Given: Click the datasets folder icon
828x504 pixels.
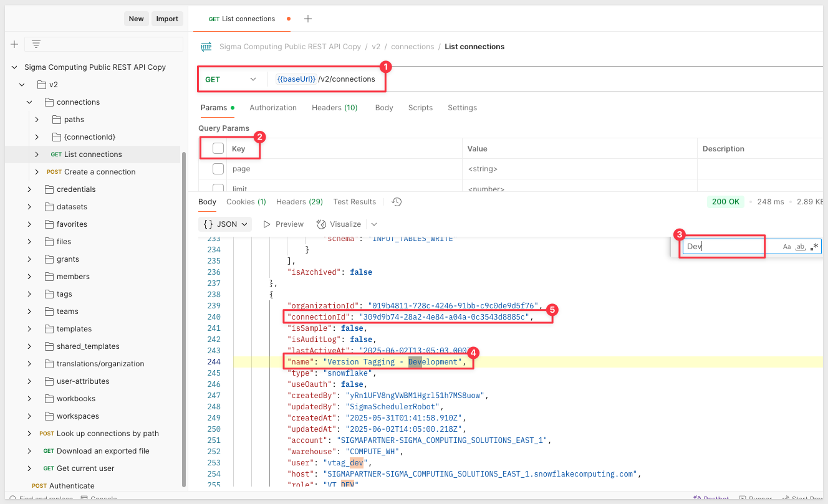Looking at the screenshot, I should tap(49, 207).
